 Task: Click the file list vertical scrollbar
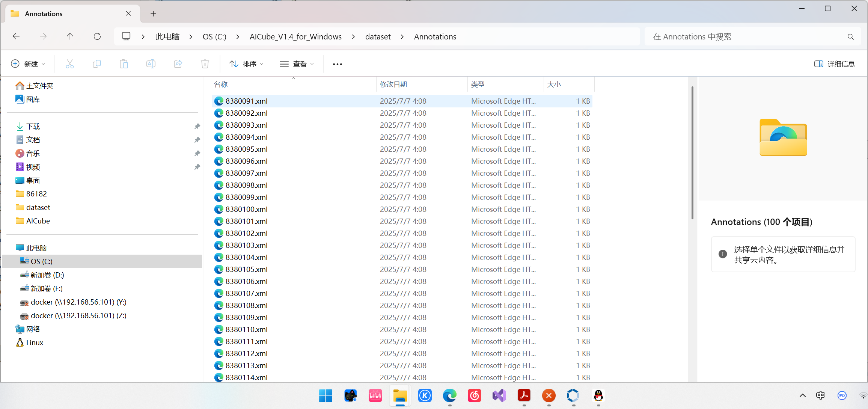(692, 152)
